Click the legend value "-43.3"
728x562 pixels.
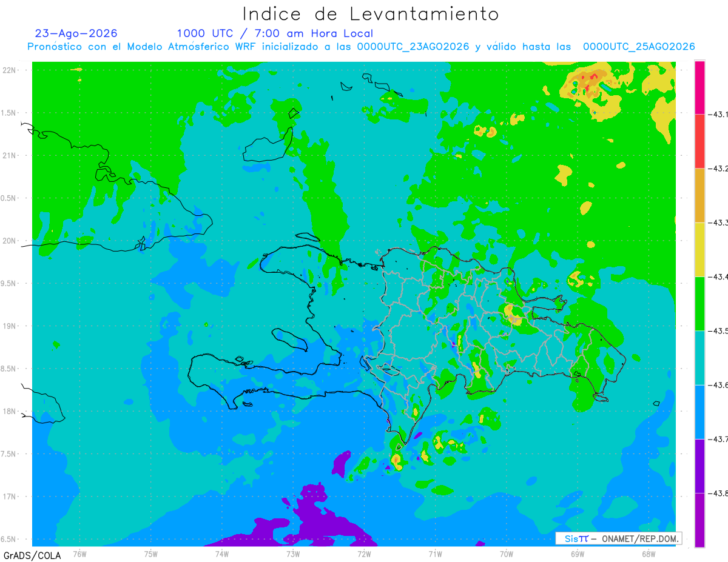point(717,222)
